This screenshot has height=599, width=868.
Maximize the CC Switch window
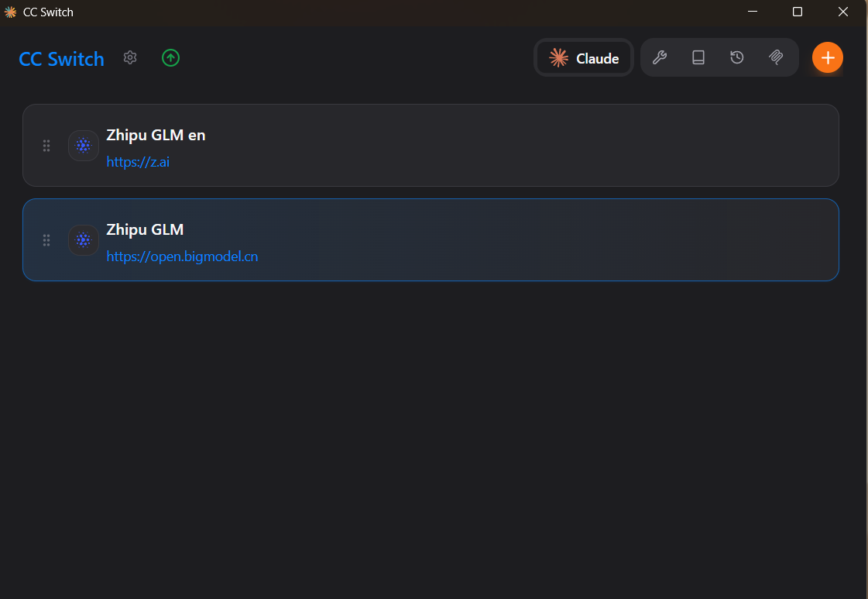pos(798,12)
